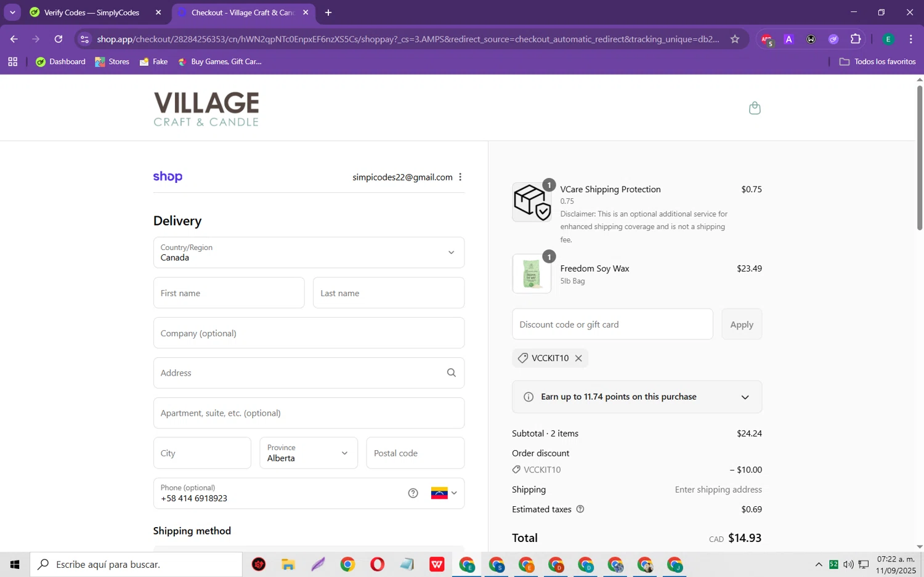
Task: Show hidden system tray icons
Action: point(819,564)
